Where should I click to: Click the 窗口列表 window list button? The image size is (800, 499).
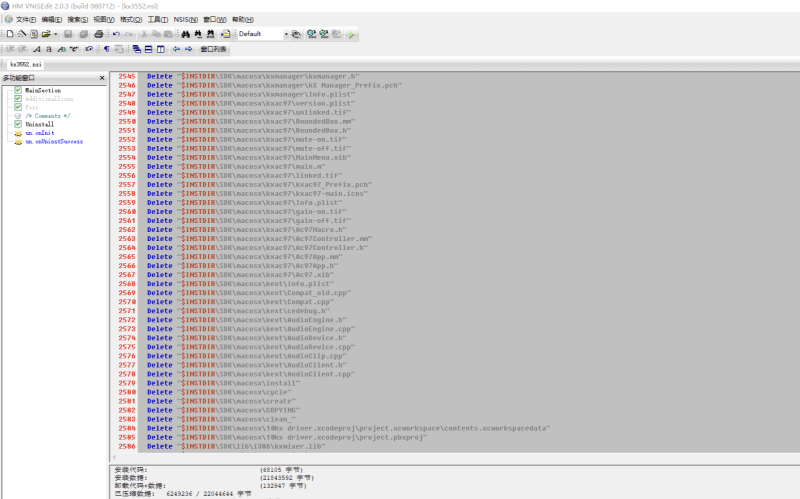[213, 49]
